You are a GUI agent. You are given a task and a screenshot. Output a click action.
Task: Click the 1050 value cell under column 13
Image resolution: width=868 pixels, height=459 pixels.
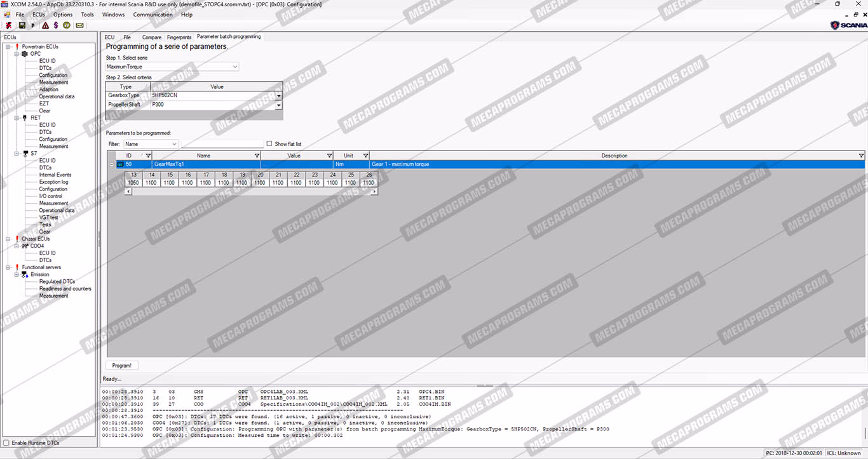(x=133, y=183)
